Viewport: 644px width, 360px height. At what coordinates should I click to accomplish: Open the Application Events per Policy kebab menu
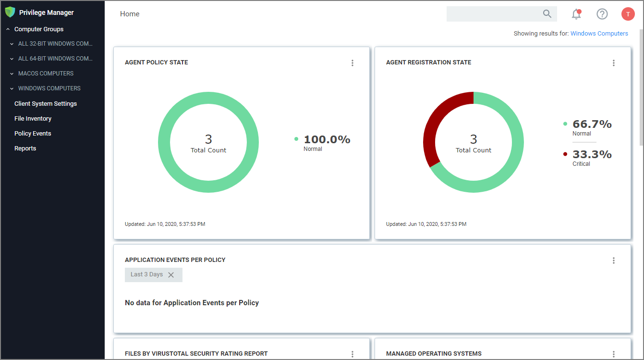point(613,260)
